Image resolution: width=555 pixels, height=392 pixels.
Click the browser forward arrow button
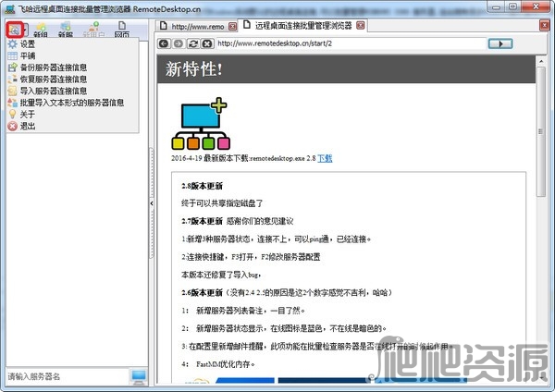pos(179,43)
